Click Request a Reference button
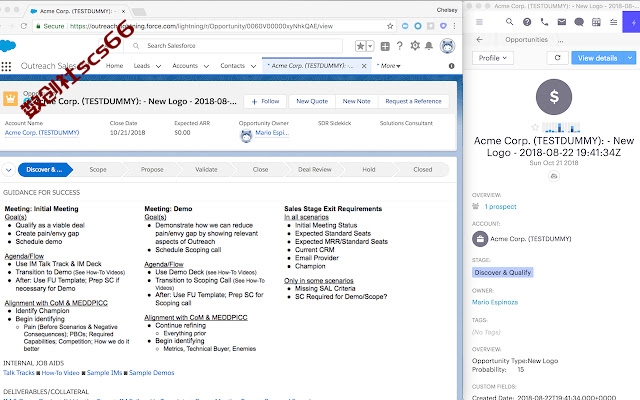Image resolution: width=640 pixels, height=400 pixels. [x=413, y=101]
